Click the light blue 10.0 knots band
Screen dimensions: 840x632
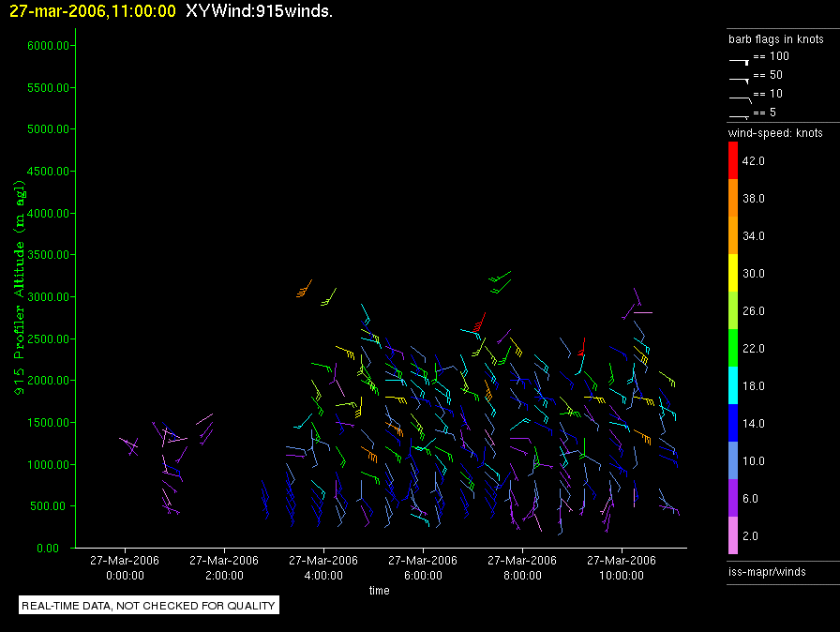point(733,460)
